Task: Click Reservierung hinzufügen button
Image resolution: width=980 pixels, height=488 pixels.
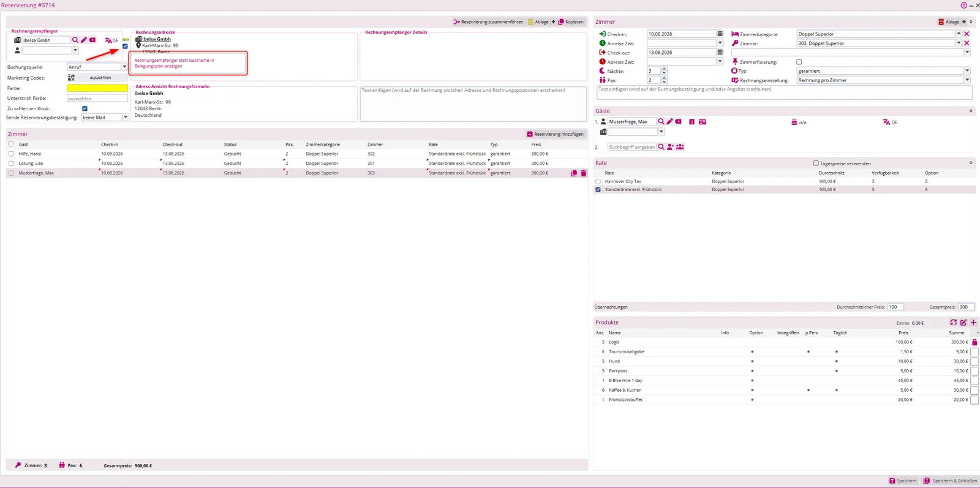Action: 556,134
